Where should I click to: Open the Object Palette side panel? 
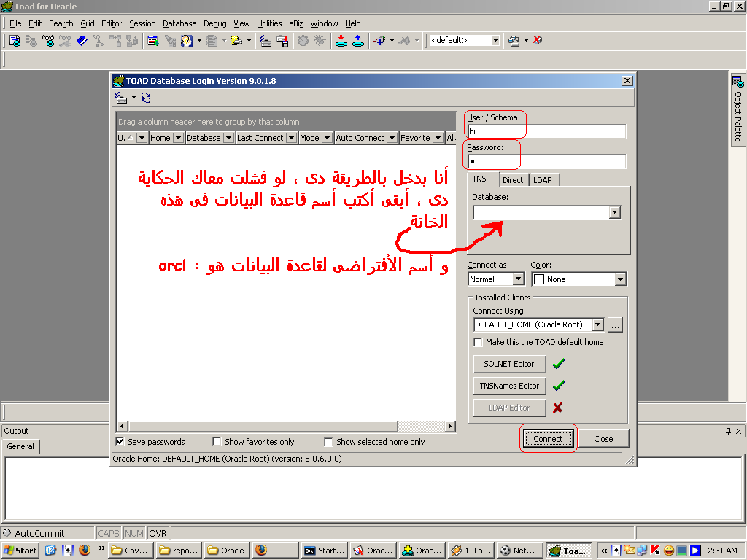coord(738,109)
